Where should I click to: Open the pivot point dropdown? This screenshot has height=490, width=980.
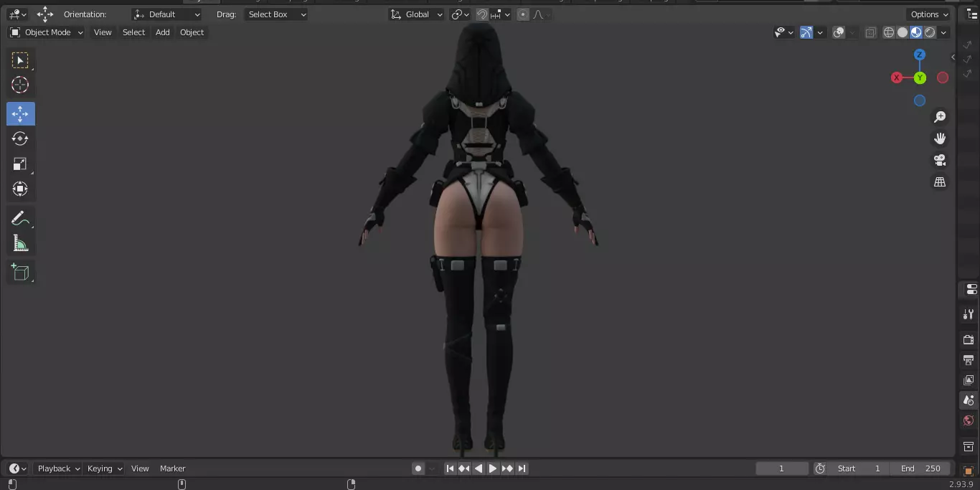(x=460, y=14)
